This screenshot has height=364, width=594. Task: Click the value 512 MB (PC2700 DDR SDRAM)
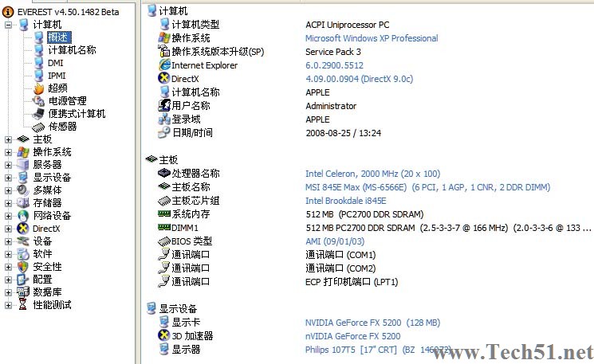pos(364,214)
